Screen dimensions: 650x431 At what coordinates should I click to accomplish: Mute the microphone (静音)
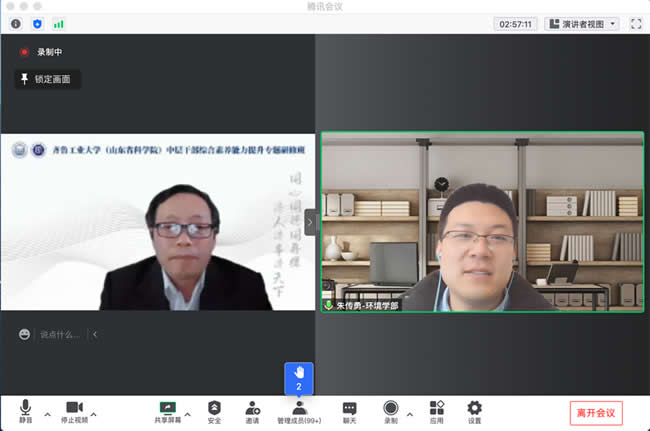coord(25,410)
